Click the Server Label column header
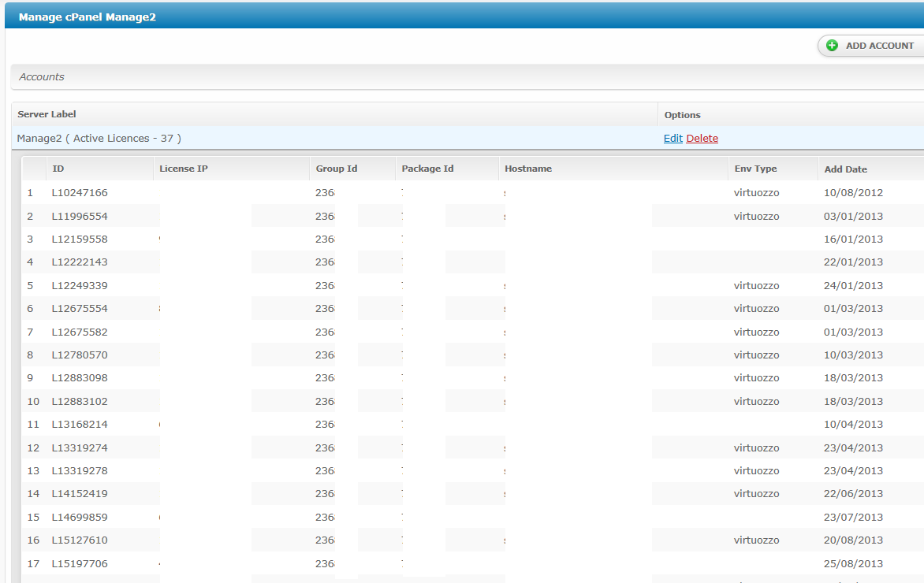 tap(47, 114)
